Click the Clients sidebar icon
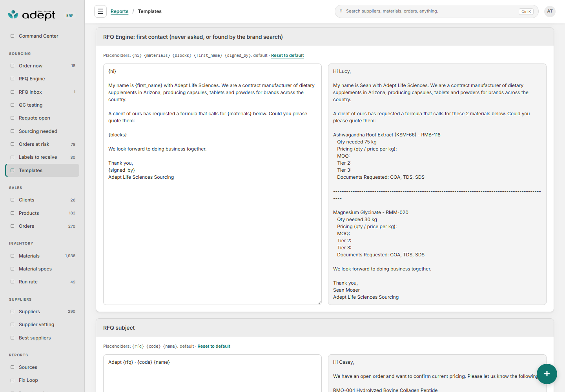 coord(12,200)
